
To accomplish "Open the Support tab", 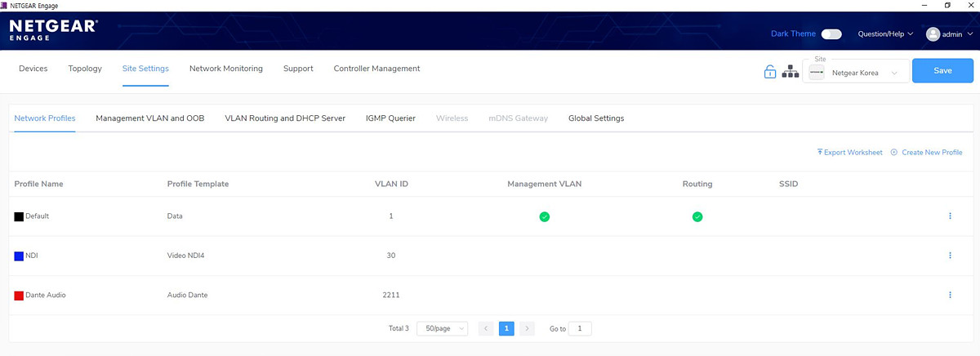I will [x=298, y=69].
